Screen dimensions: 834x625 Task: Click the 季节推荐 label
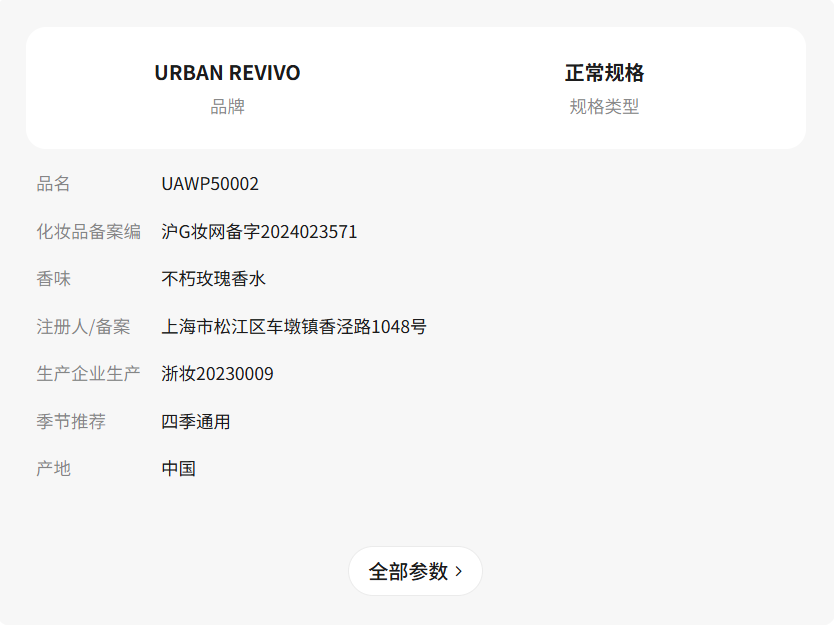[71, 422]
